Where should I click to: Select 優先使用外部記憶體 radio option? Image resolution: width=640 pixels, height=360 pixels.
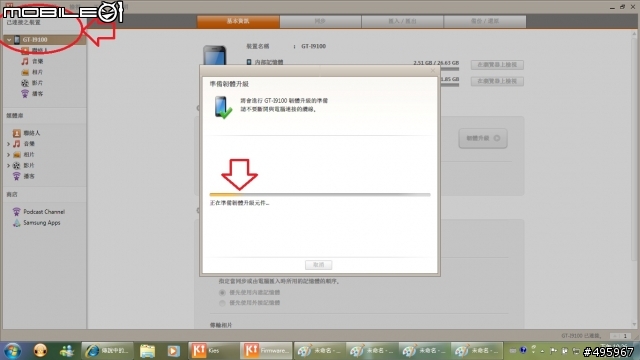coord(222,303)
